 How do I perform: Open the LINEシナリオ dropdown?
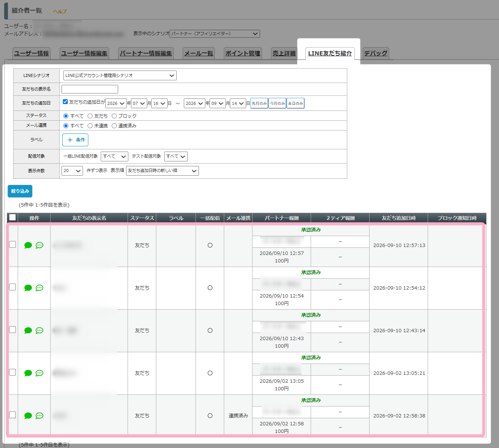click(x=120, y=75)
